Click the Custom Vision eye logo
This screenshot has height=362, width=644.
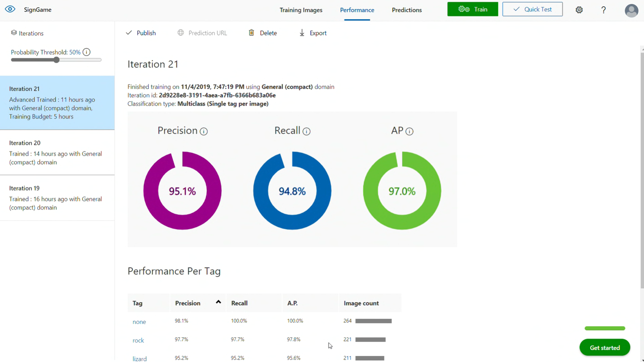[10, 9]
